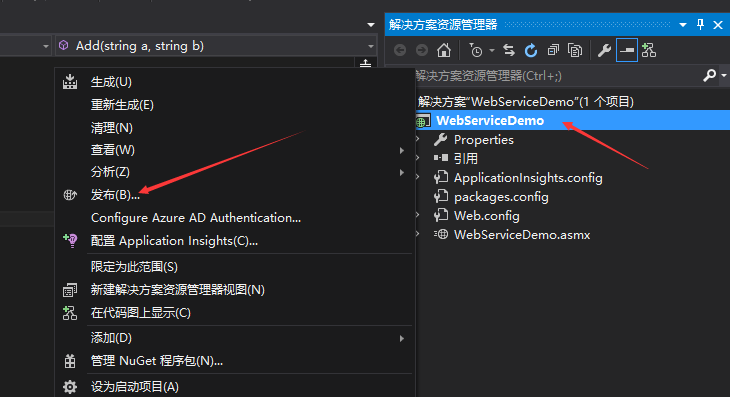Click the references icon beside 引用
This screenshot has height=397, width=730.
(440, 158)
